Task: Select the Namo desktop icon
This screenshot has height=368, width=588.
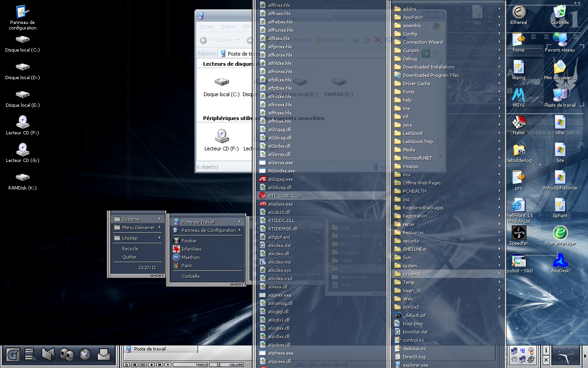Action: coord(519,125)
